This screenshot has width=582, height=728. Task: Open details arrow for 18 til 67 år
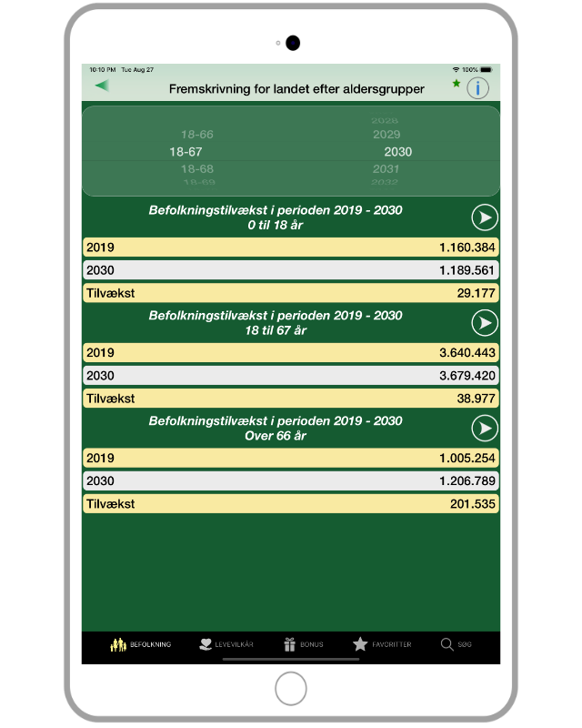point(485,323)
